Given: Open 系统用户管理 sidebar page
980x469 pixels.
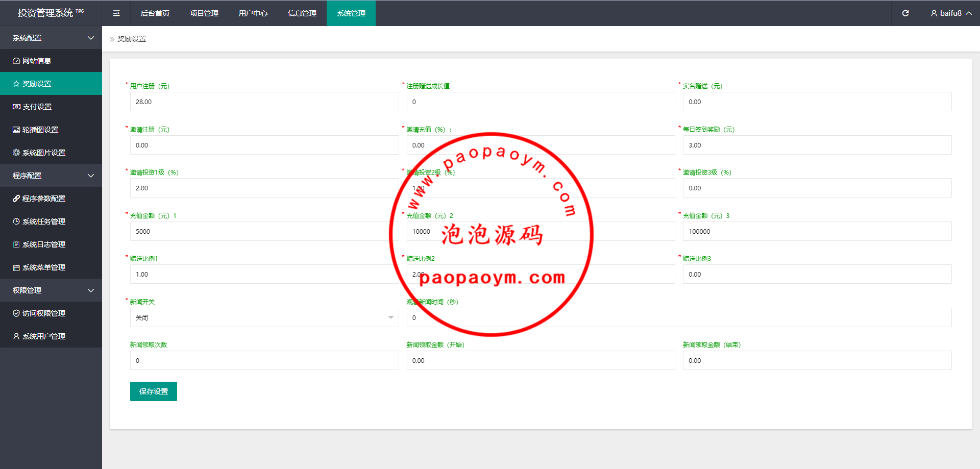Looking at the screenshot, I should [51, 336].
